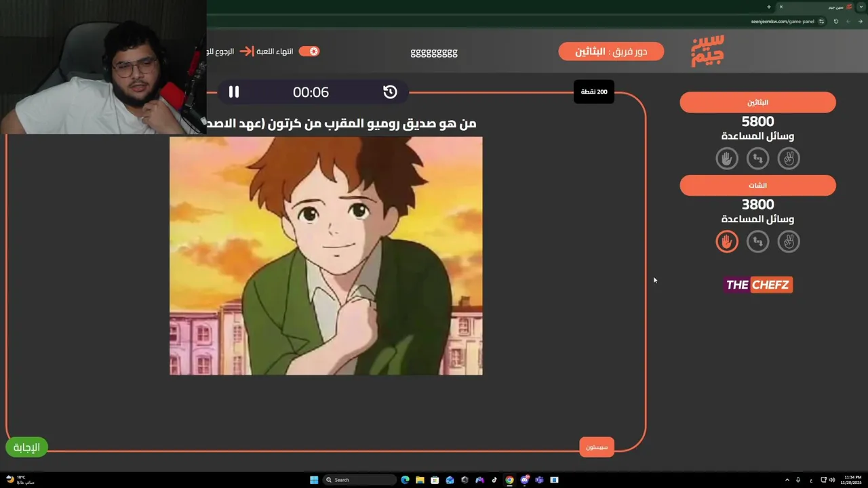This screenshot has height=488, width=868.
Task: Click the البثاثين team name bar
Action: [x=757, y=102]
